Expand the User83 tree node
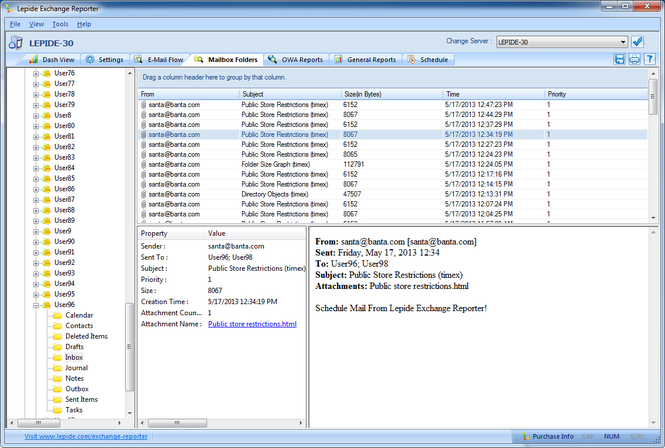665x448 pixels. pyautogui.click(x=36, y=157)
